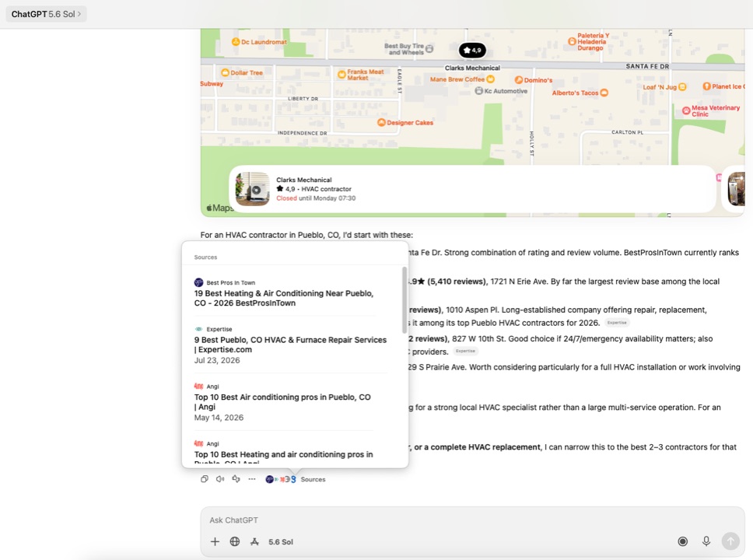753x560 pixels.
Task: Click the Dc Laundromat map marker
Action: point(236,42)
